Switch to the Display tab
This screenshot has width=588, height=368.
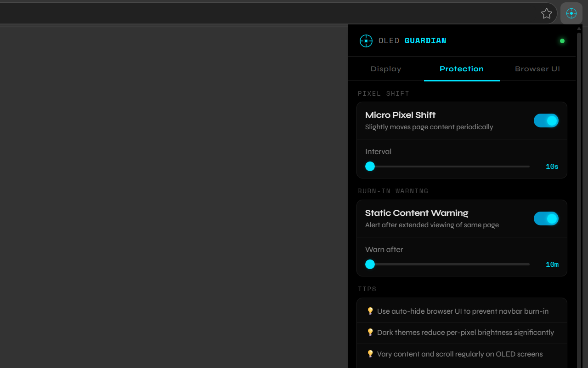pyautogui.click(x=386, y=69)
